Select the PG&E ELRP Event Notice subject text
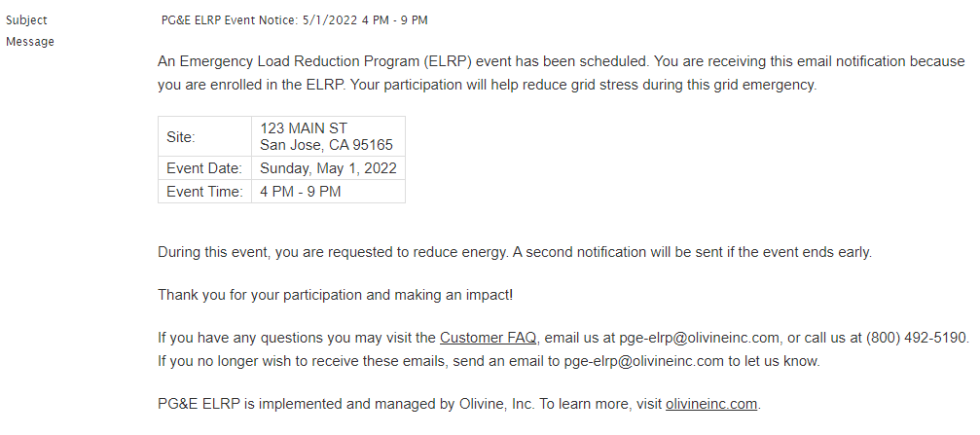980x435 pixels. 294,20
